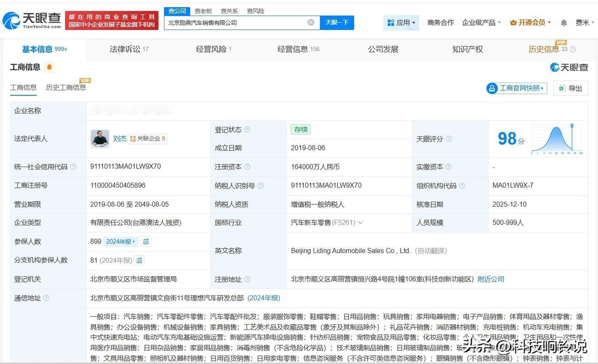Click the help icon next to 登记状态
598x364 pixels.
coord(247,130)
